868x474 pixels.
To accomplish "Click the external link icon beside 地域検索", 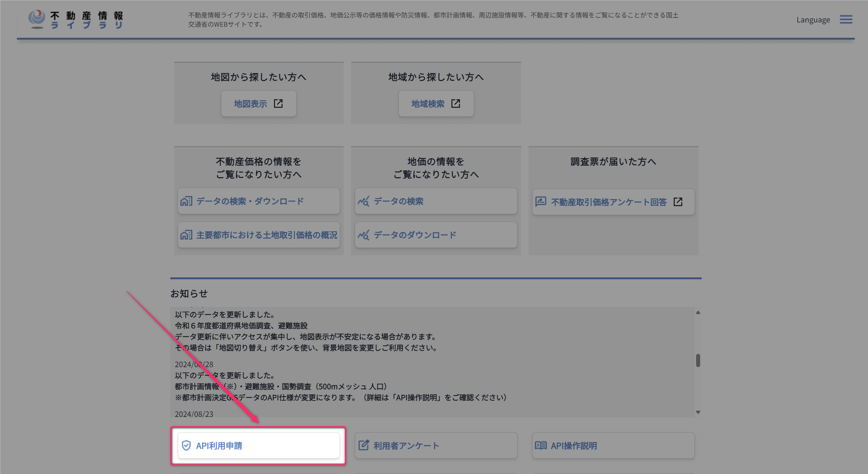I will (x=455, y=103).
